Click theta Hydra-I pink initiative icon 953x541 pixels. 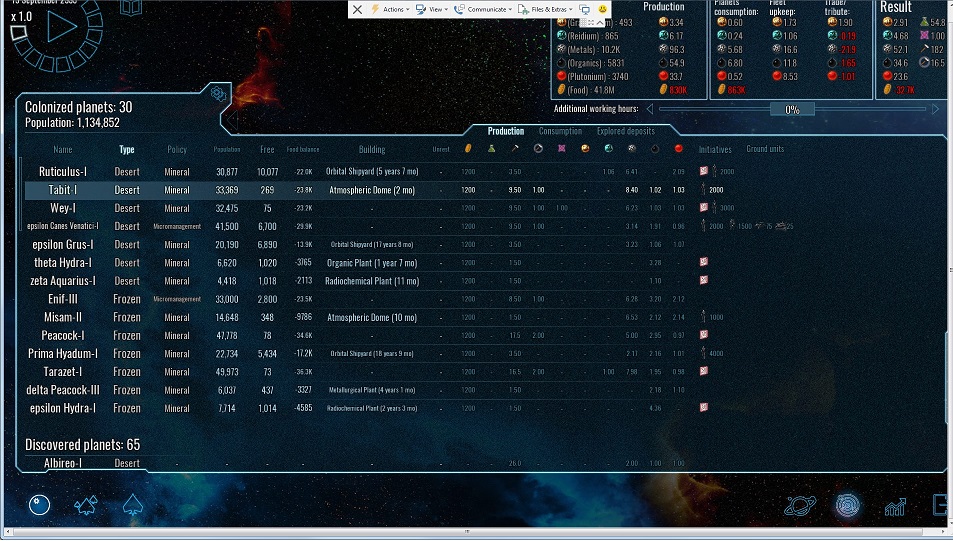703,262
